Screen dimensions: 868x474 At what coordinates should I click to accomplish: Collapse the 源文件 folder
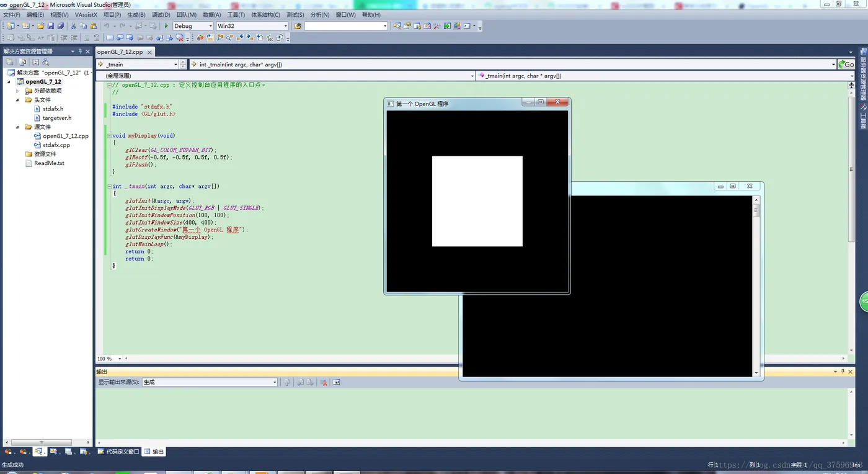(x=17, y=127)
